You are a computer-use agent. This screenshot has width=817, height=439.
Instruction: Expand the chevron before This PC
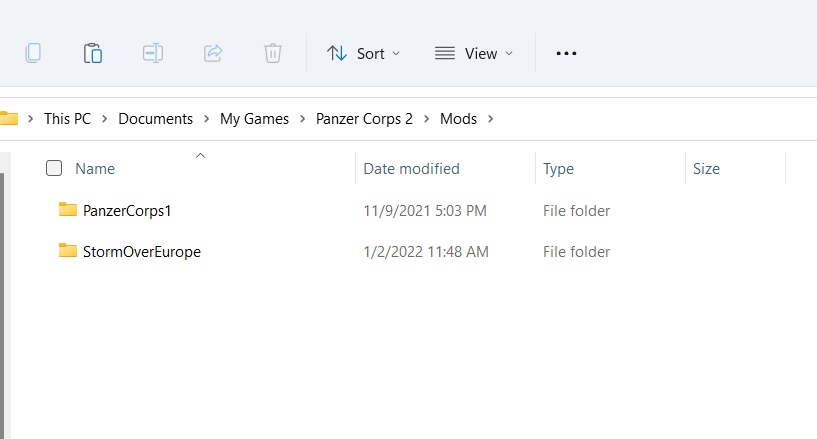tap(31, 119)
